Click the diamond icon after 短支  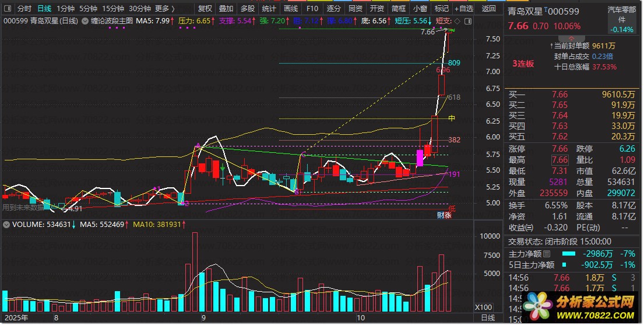tap(458, 21)
